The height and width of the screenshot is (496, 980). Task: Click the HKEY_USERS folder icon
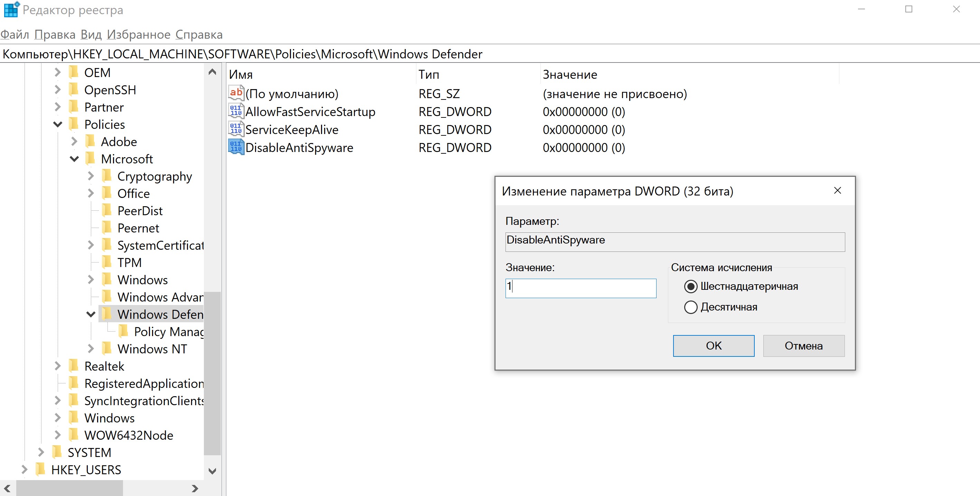(x=40, y=469)
